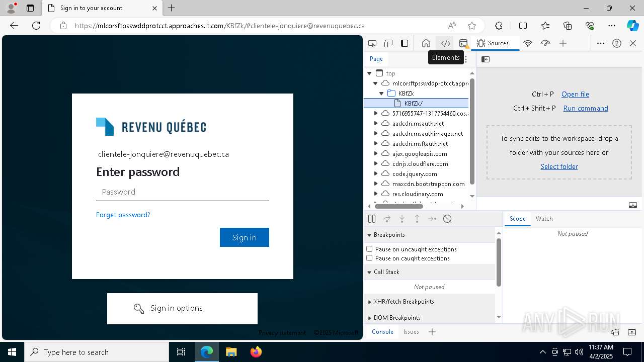
Task: Open DevTools help question mark
Action: (x=617, y=43)
